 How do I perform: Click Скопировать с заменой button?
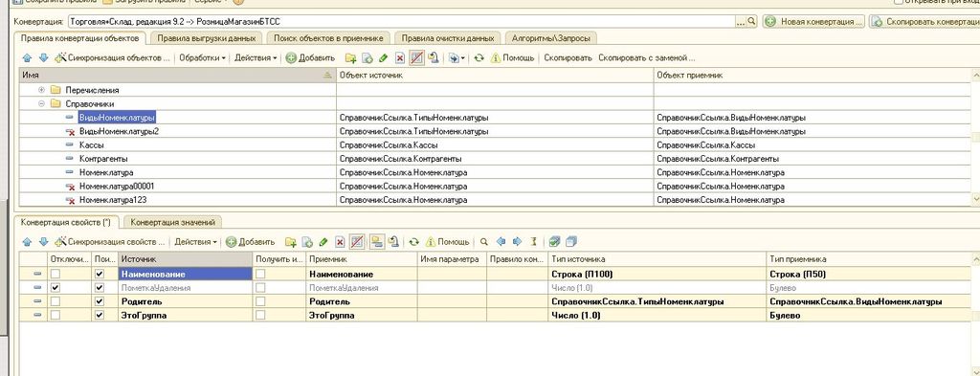[647, 58]
